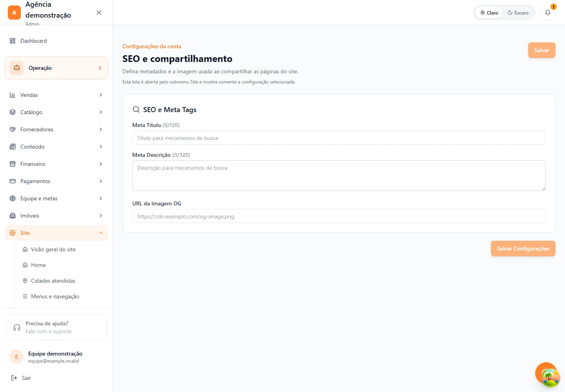Click the Dashboard grid icon
Screen dimensions: 565x392
13,41
